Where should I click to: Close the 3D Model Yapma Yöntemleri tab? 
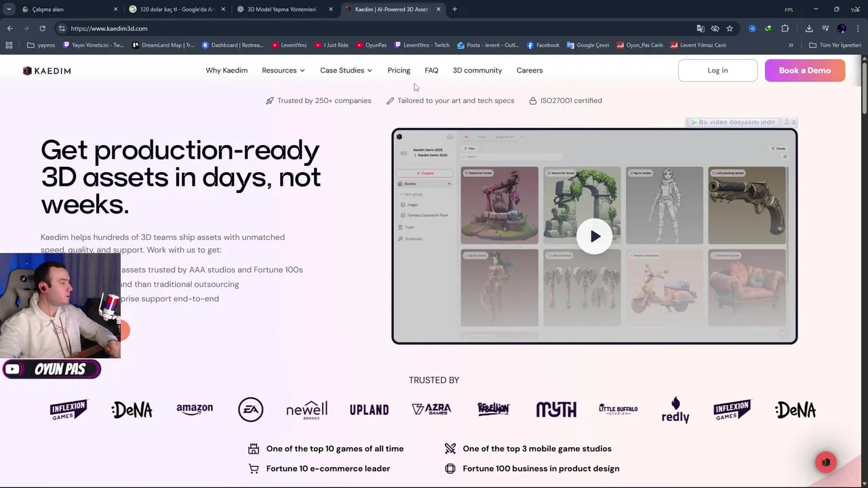[x=331, y=9]
